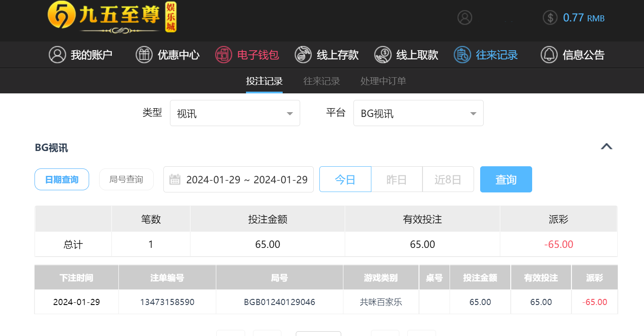Image resolution: width=644 pixels, height=336 pixels.
Task: Switch to the 往来记录 sub-tab
Action: (322, 81)
